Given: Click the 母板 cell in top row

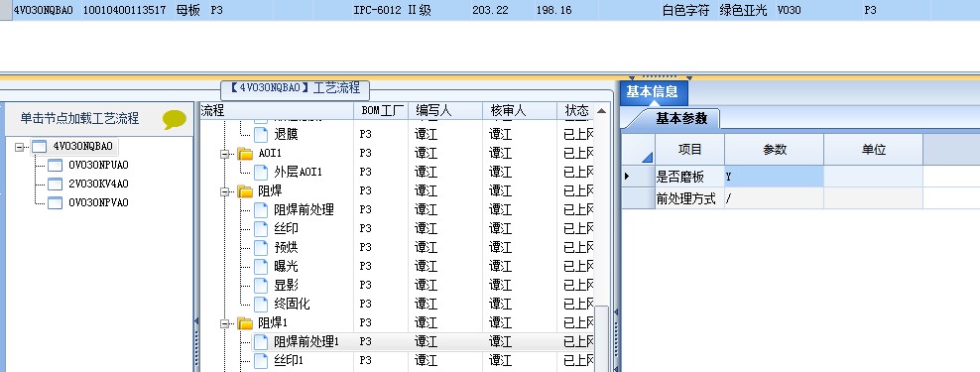Looking at the screenshot, I should pyautogui.click(x=188, y=10).
